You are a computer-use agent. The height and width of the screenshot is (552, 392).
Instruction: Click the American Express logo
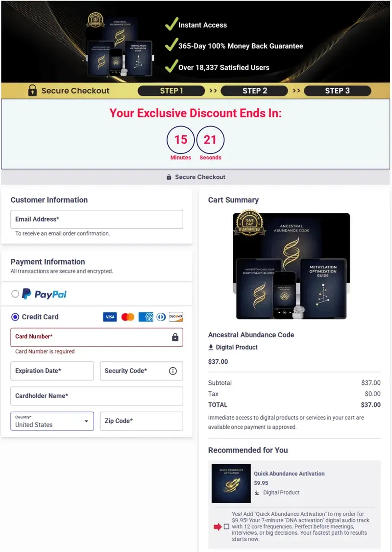[x=146, y=317]
